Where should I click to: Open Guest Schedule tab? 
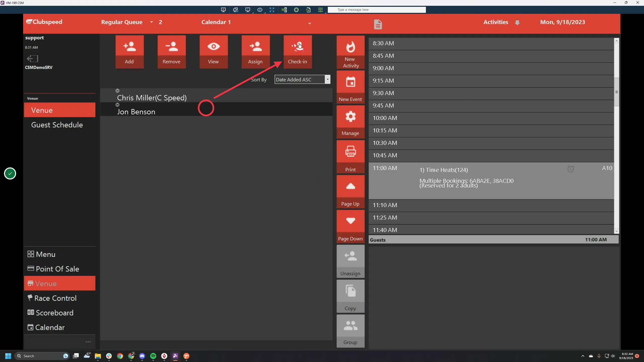(x=60, y=125)
